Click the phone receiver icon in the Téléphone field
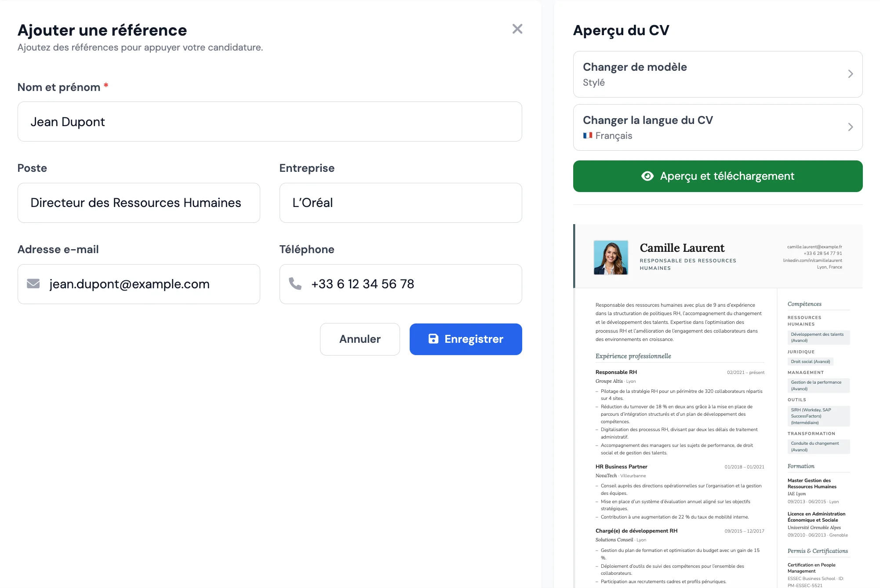 (x=295, y=284)
